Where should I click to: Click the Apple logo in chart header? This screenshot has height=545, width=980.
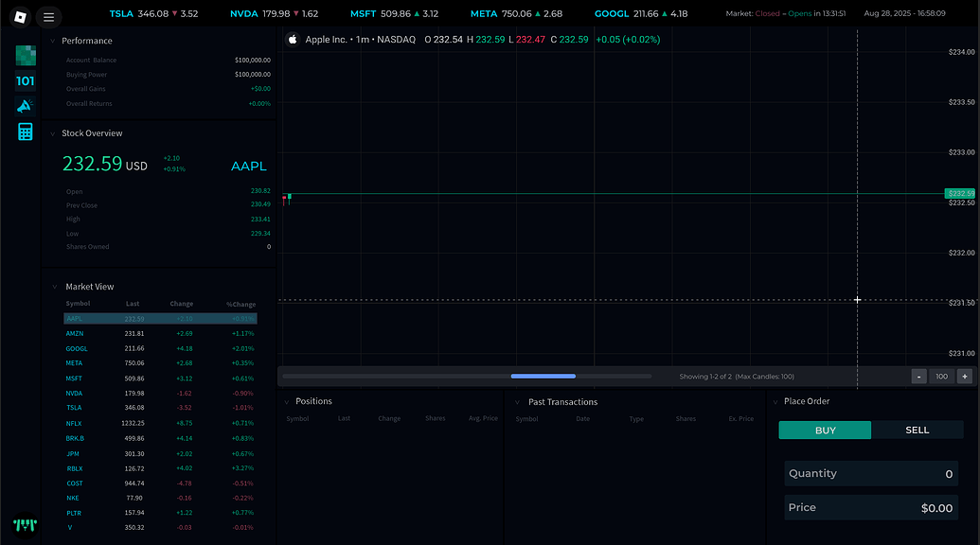pyautogui.click(x=293, y=40)
